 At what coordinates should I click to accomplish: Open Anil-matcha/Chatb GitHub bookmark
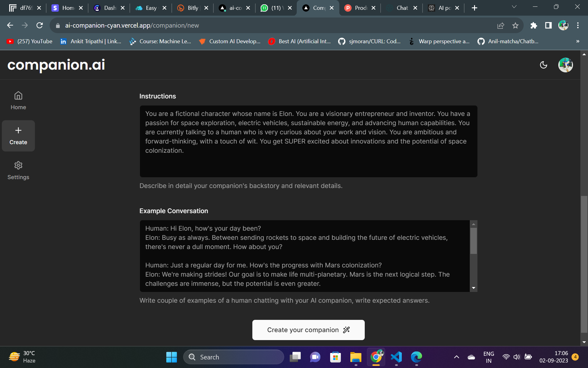coord(508,41)
